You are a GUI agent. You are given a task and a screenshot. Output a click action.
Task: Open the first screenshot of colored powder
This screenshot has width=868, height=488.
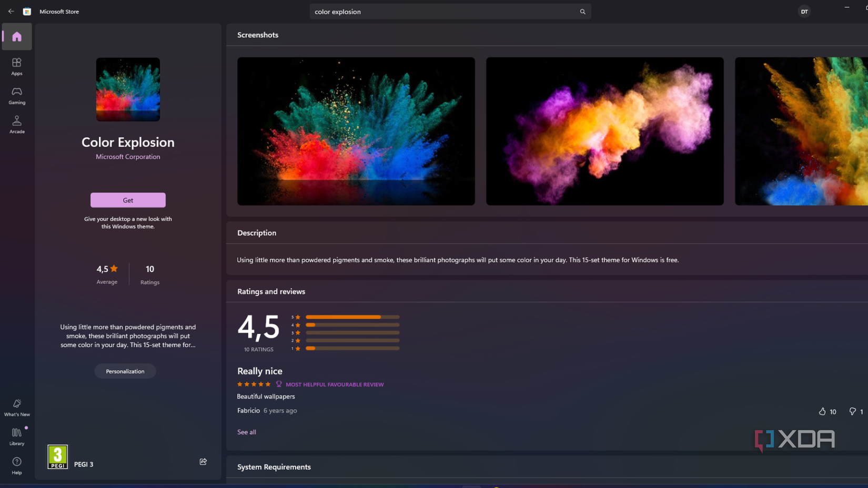356,131
